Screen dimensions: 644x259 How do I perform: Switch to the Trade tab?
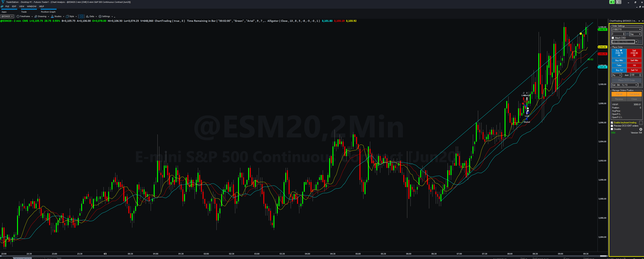(24, 12)
